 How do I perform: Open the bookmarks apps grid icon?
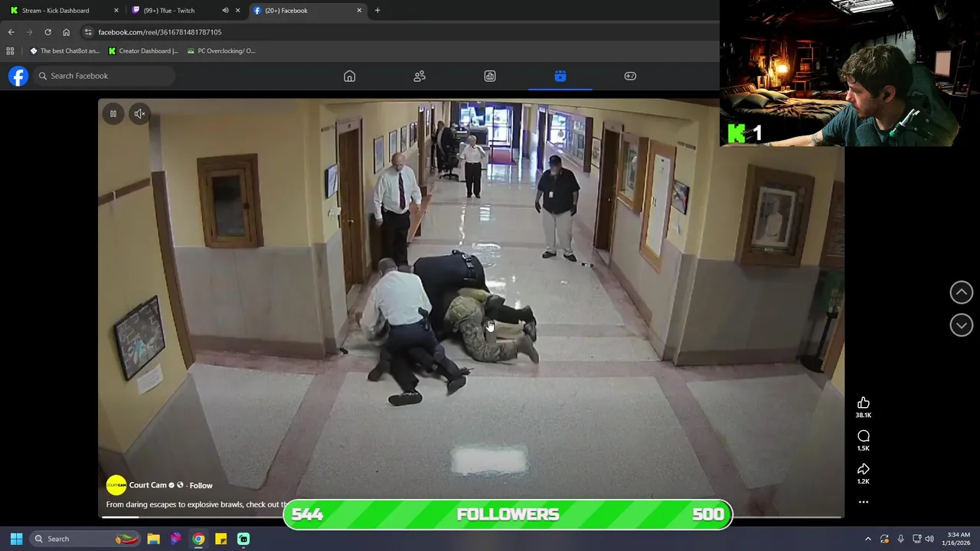tap(10, 51)
